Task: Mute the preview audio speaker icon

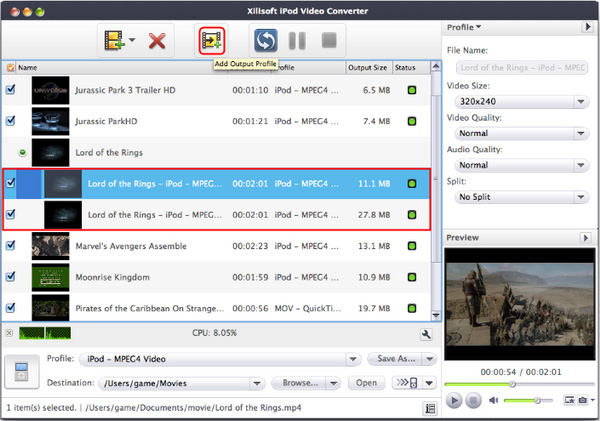Action: (x=494, y=400)
